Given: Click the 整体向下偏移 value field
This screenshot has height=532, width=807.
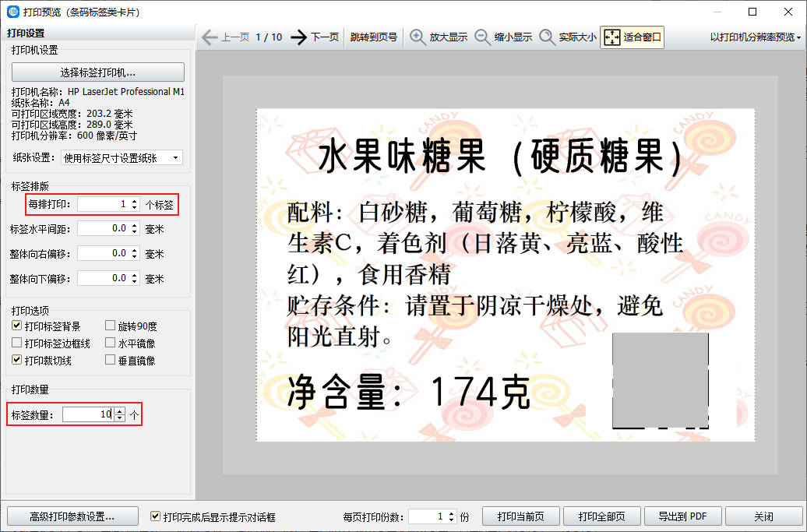Looking at the screenshot, I should click(x=103, y=278).
